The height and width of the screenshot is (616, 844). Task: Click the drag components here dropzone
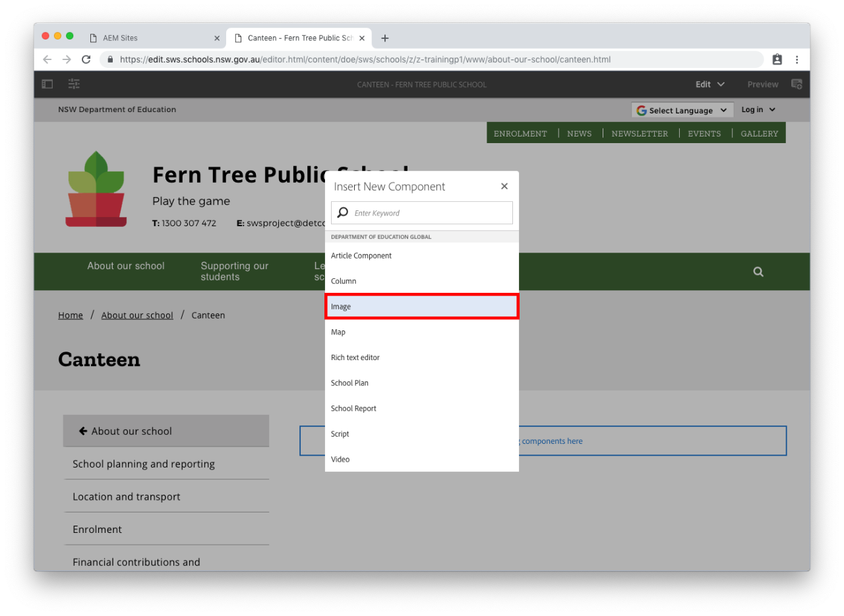click(x=543, y=441)
